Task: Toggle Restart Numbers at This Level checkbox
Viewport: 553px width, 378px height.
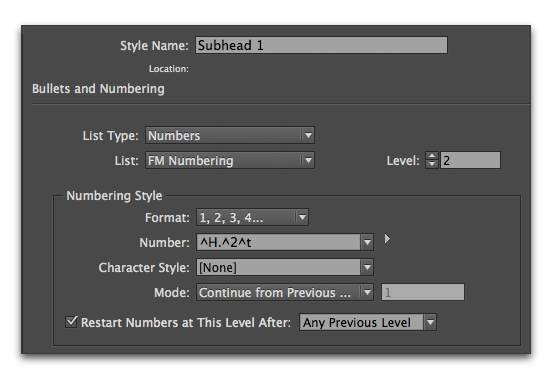Action: click(x=71, y=322)
